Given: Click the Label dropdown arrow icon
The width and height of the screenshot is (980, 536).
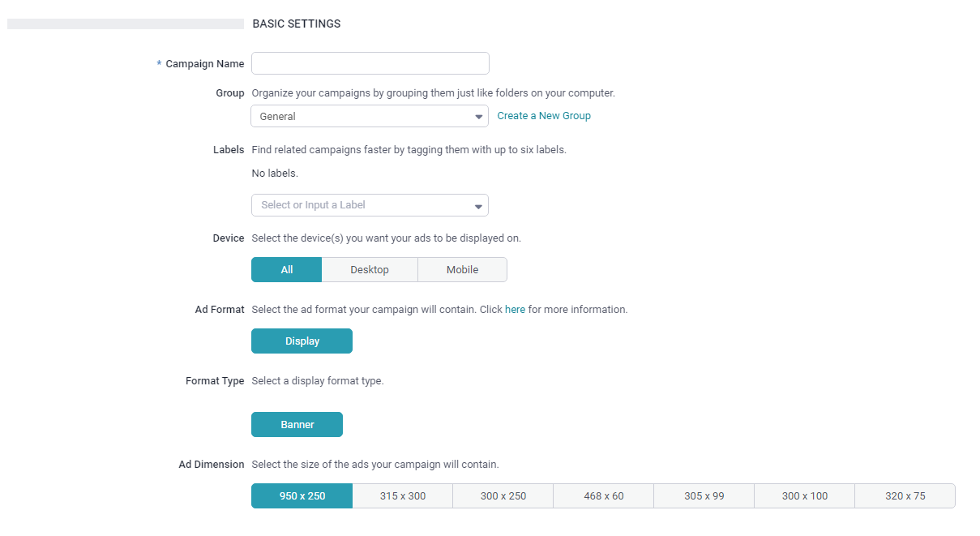Looking at the screenshot, I should point(478,206).
